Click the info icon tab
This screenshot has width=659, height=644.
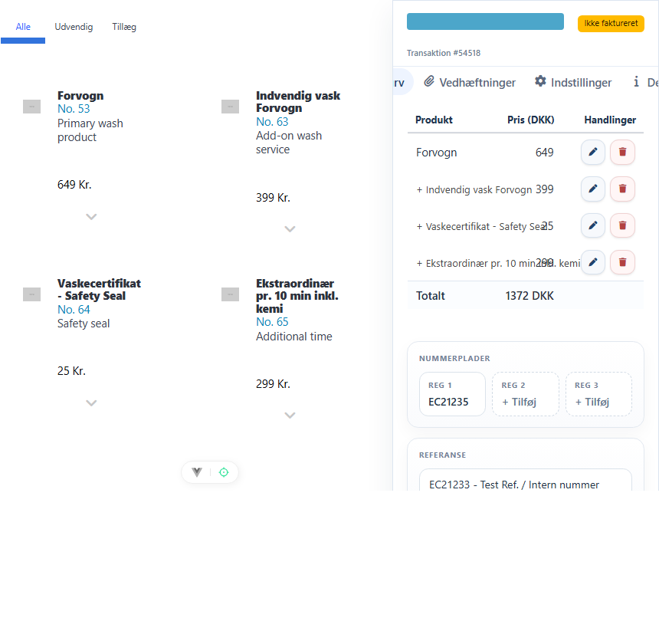pyautogui.click(x=636, y=81)
